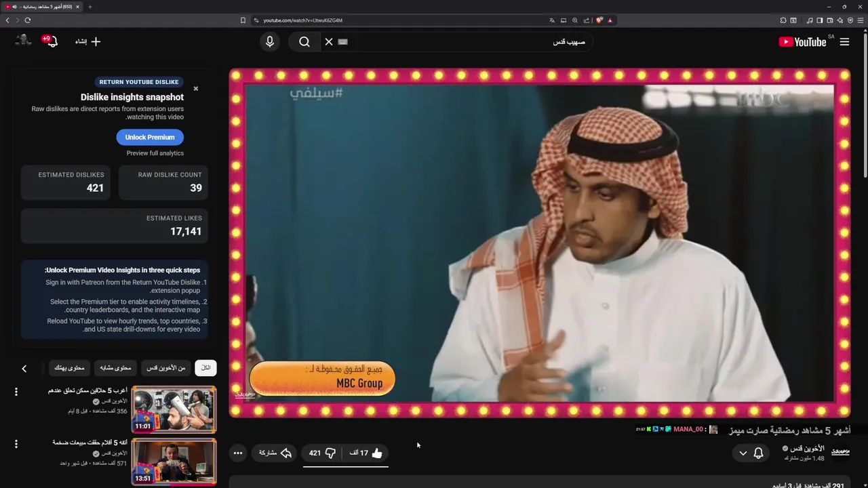This screenshot has height=488, width=868.
Task: Open options menu for barbers video
Action: [16, 392]
